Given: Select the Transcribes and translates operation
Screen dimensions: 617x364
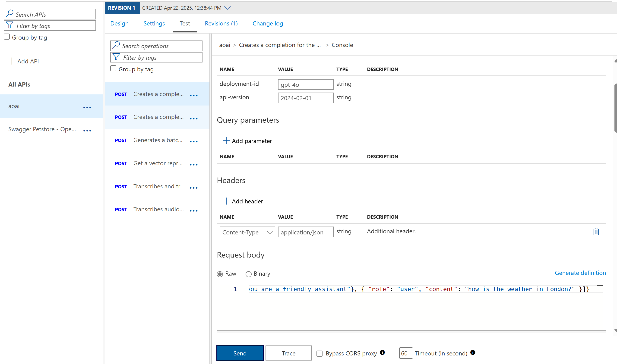Looking at the screenshot, I should click(x=157, y=187).
